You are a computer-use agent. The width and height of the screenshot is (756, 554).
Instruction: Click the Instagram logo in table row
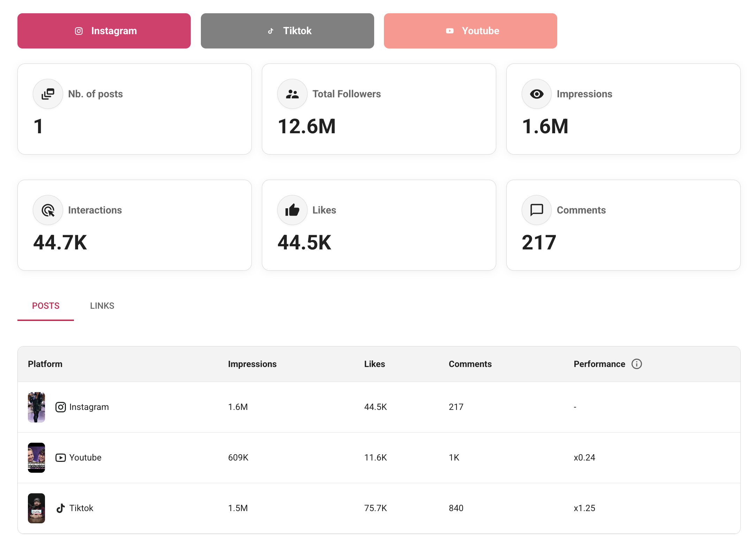(x=61, y=407)
